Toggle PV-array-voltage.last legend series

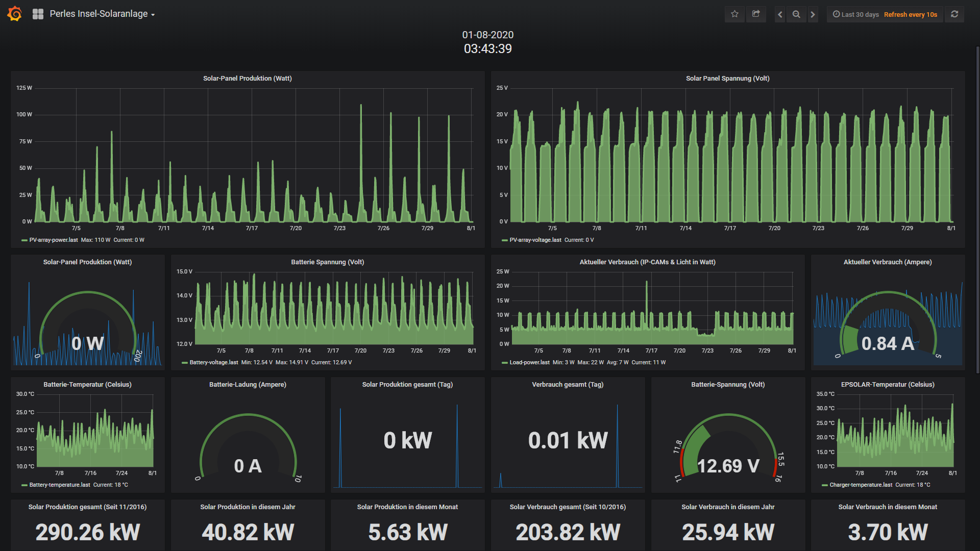click(535, 240)
